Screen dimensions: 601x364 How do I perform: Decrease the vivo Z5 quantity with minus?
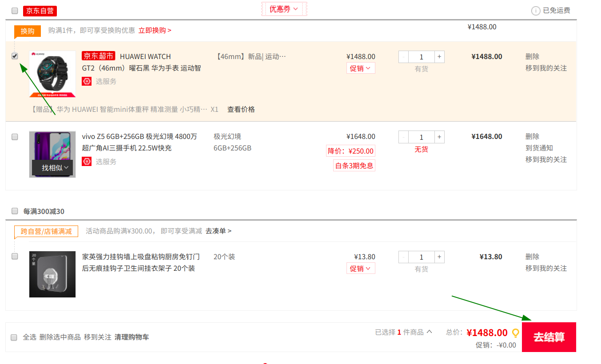point(404,137)
